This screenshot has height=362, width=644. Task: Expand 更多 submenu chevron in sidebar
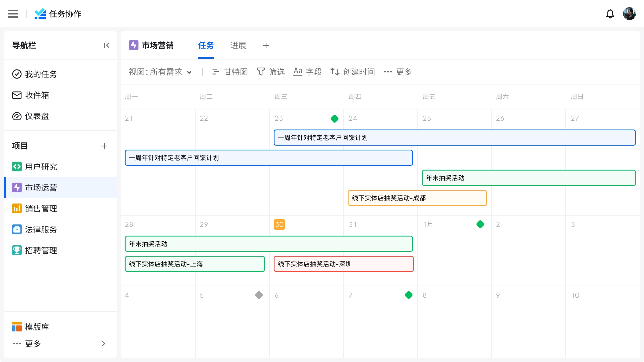[104, 343]
